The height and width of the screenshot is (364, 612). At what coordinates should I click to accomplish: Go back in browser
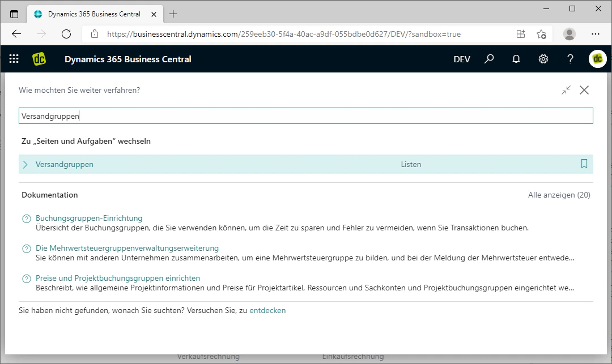[x=16, y=34]
